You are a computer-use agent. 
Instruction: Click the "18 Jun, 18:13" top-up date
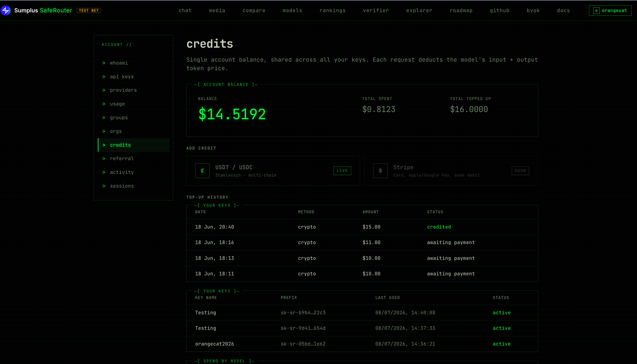point(214,258)
